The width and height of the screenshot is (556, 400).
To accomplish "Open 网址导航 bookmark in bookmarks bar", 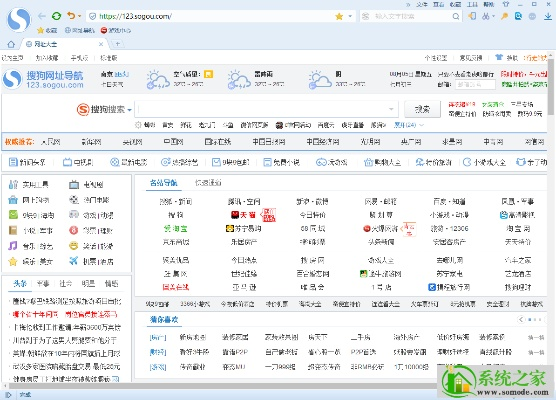I will [x=80, y=30].
